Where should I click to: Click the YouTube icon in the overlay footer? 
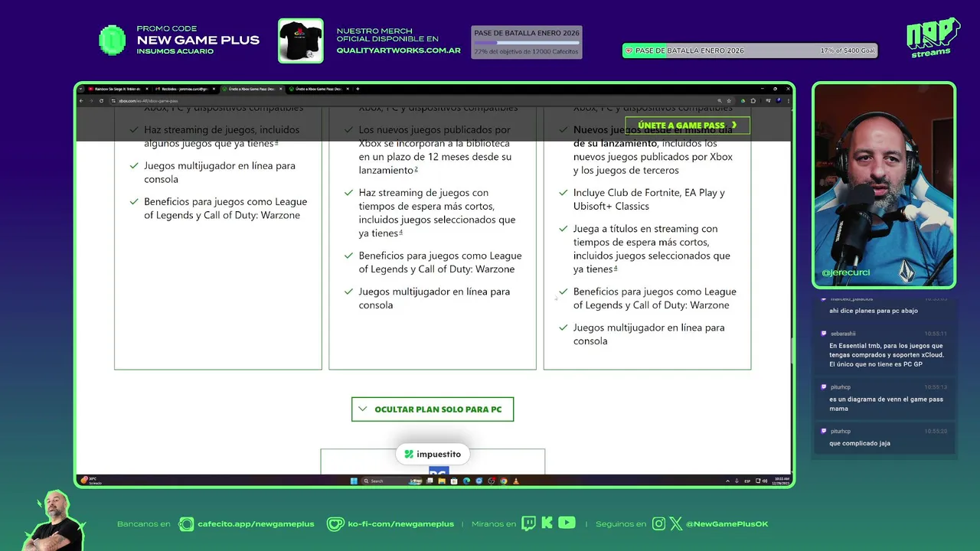567,523
